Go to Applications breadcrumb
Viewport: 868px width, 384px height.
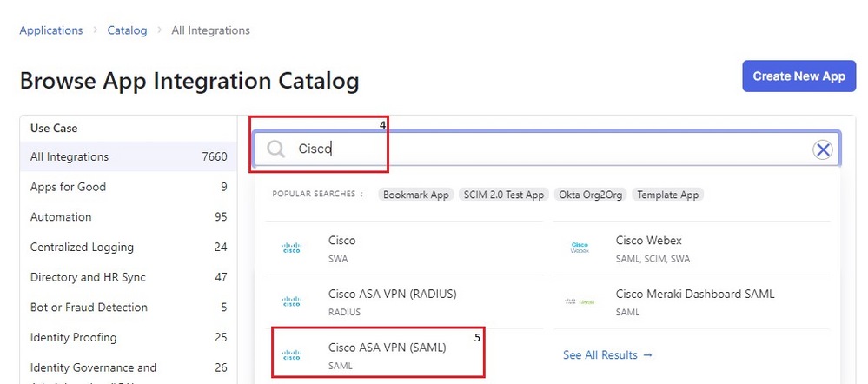tap(51, 30)
